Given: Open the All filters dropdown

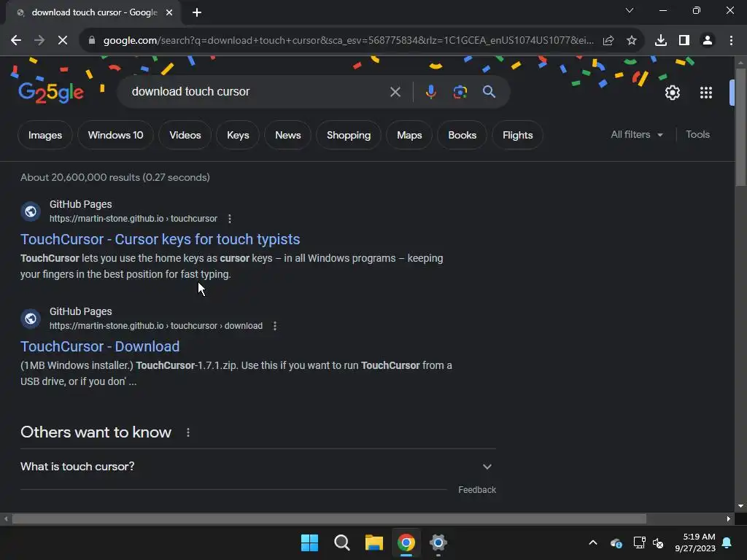Looking at the screenshot, I should (x=637, y=135).
